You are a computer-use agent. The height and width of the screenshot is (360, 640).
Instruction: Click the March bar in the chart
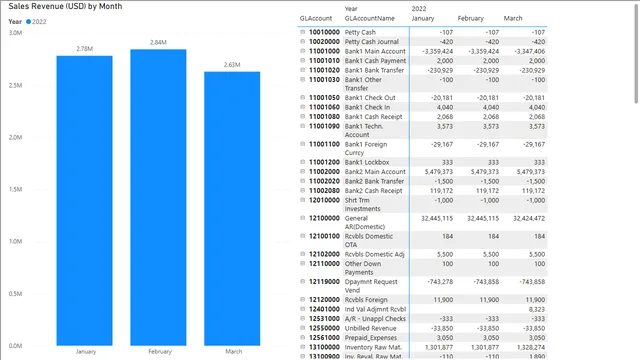(232, 209)
